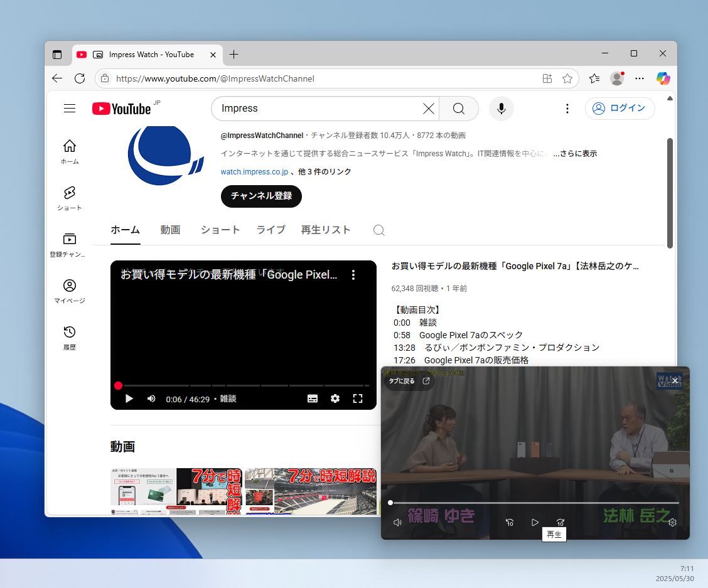Open the YouTube hamburger menu
The image size is (708, 588).
(70, 108)
